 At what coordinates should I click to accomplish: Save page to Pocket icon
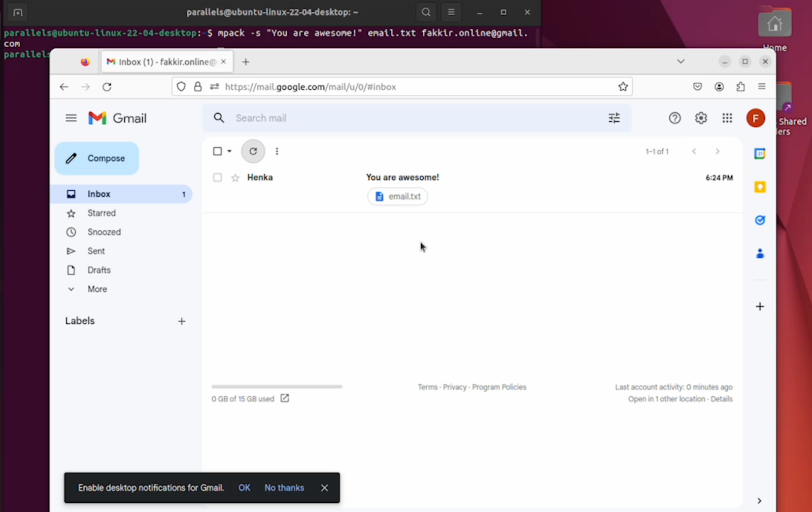click(x=697, y=87)
